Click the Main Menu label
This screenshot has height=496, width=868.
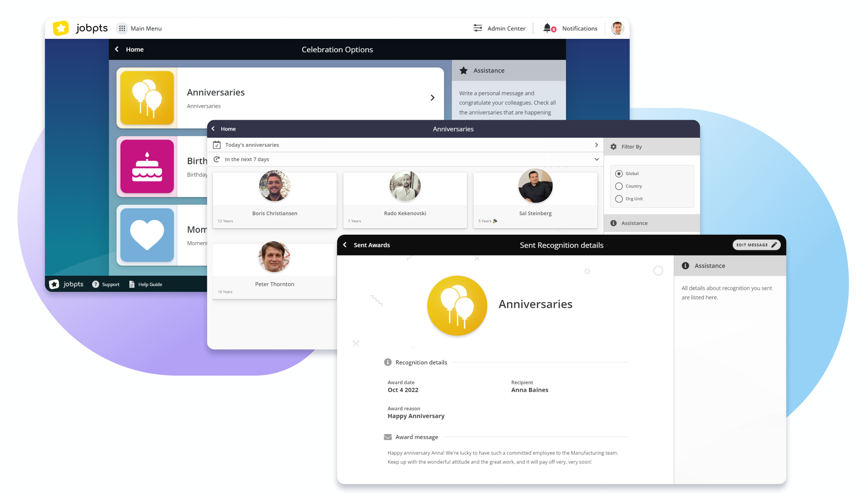tap(146, 29)
